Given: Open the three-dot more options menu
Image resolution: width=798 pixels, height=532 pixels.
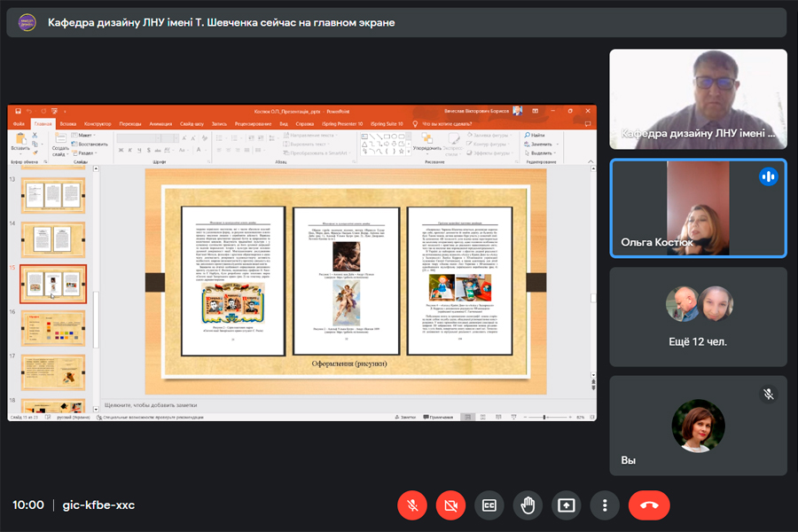Looking at the screenshot, I should point(605,505).
